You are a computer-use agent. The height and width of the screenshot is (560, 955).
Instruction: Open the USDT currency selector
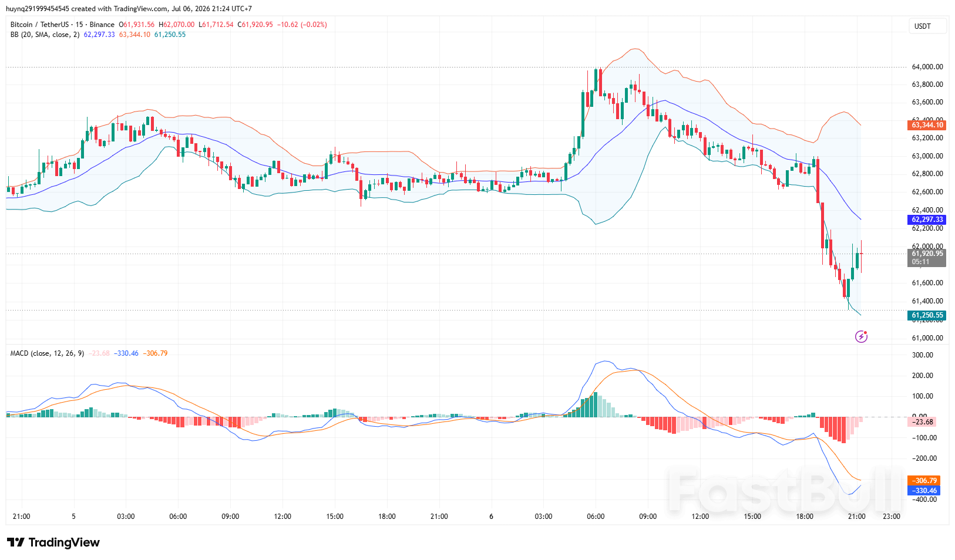coord(927,26)
